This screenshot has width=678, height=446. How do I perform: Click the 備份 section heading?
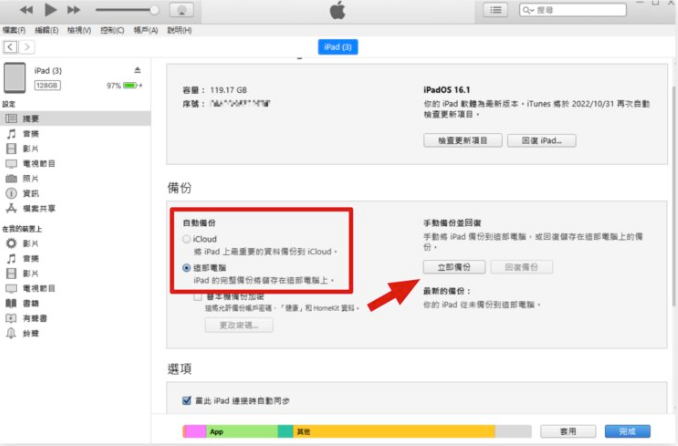(179, 188)
